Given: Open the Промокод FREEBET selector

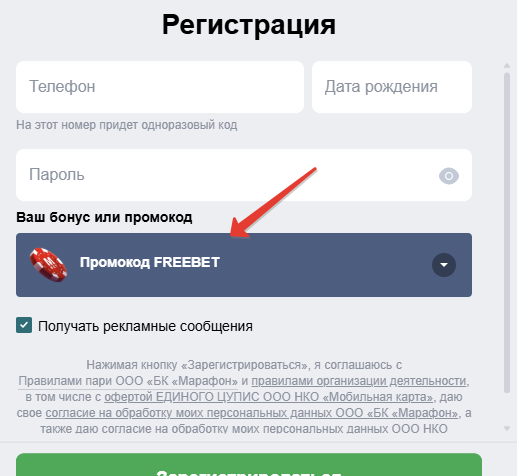Looking at the screenshot, I should (x=244, y=265).
